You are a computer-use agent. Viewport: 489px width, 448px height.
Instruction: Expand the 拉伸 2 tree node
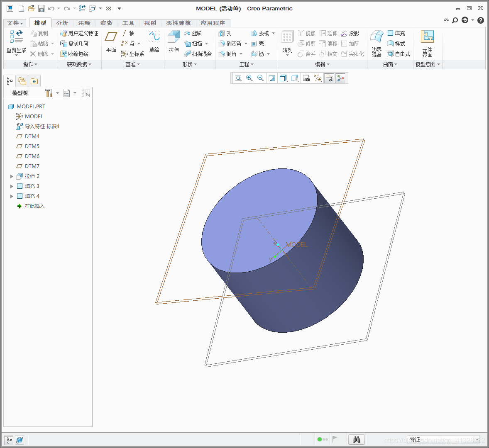click(x=12, y=176)
